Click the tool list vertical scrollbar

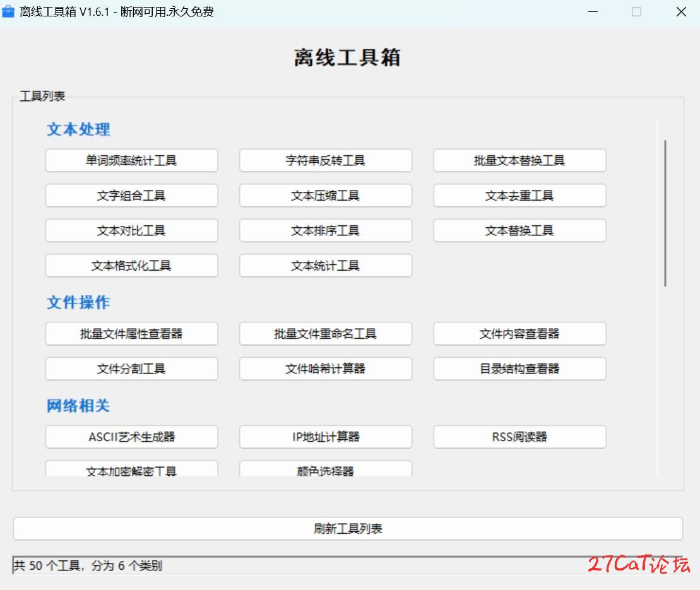665,213
